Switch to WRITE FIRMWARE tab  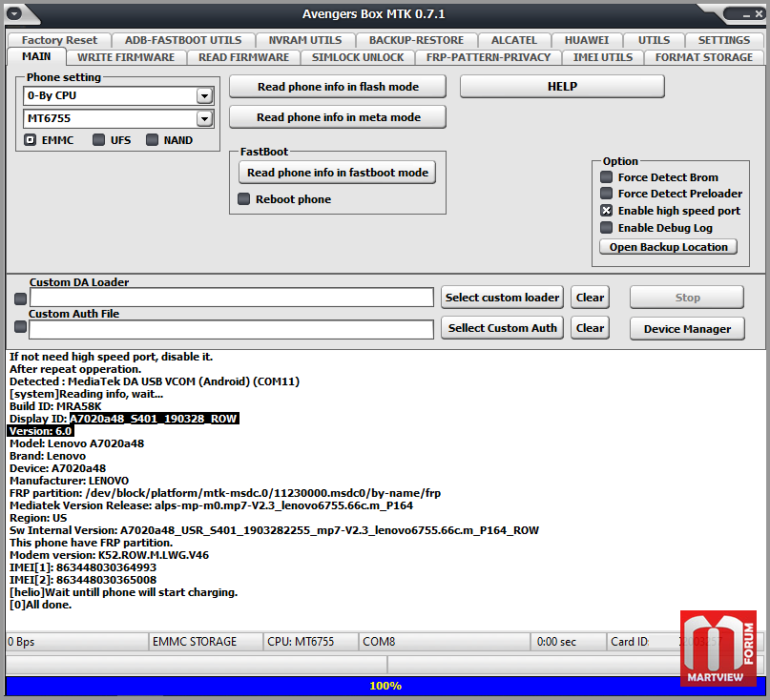click(x=126, y=57)
